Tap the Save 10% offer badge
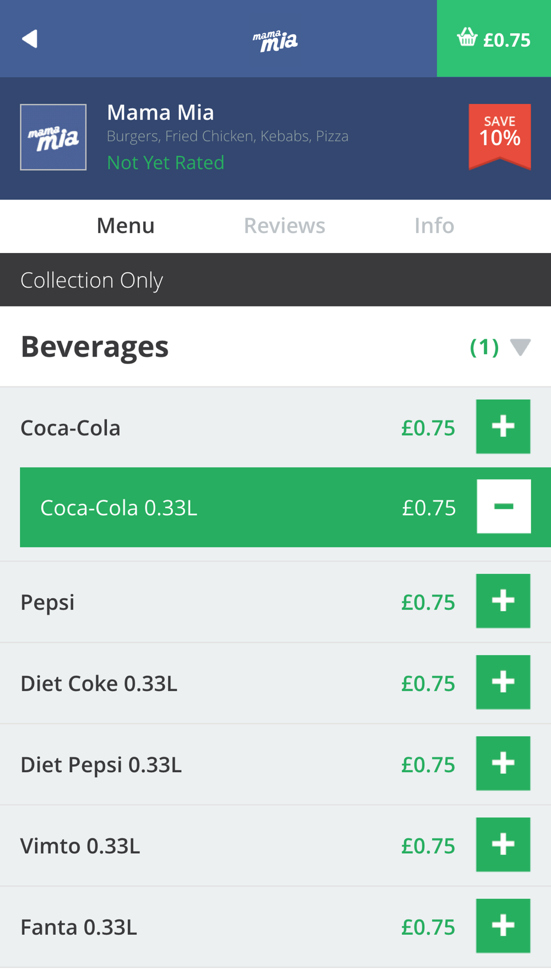Screen dimensions: 551x980 tap(500, 136)
